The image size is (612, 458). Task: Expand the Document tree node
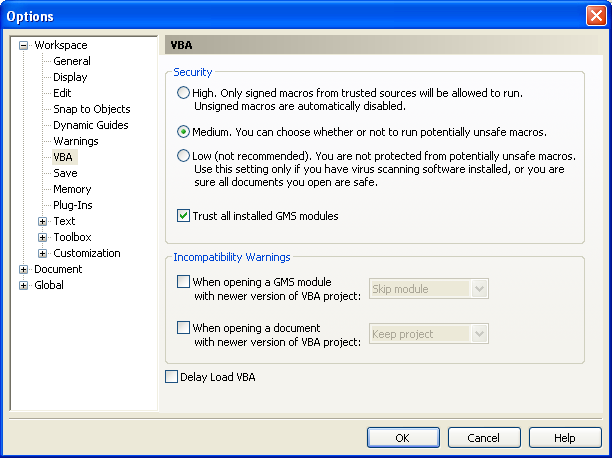tap(23, 269)
